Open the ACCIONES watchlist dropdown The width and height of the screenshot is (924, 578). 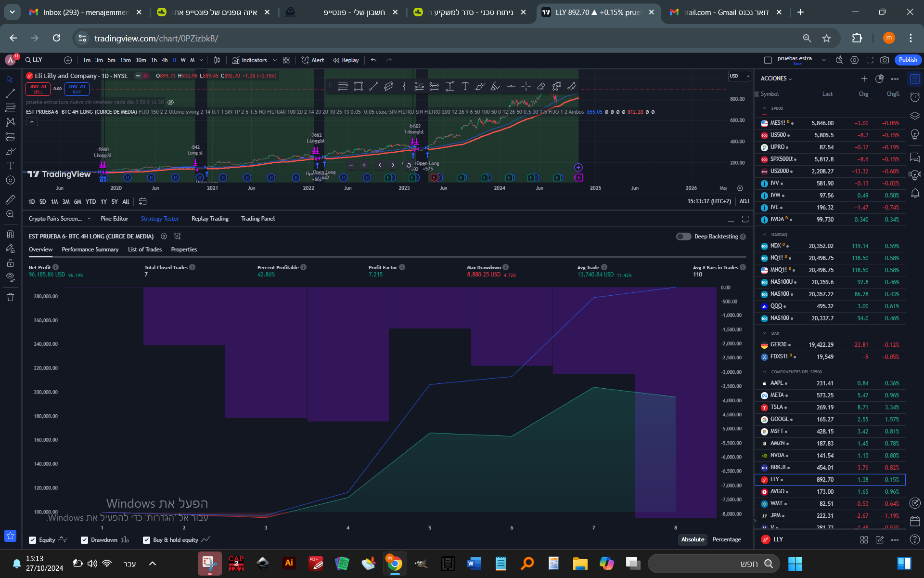tap(776, 79)
